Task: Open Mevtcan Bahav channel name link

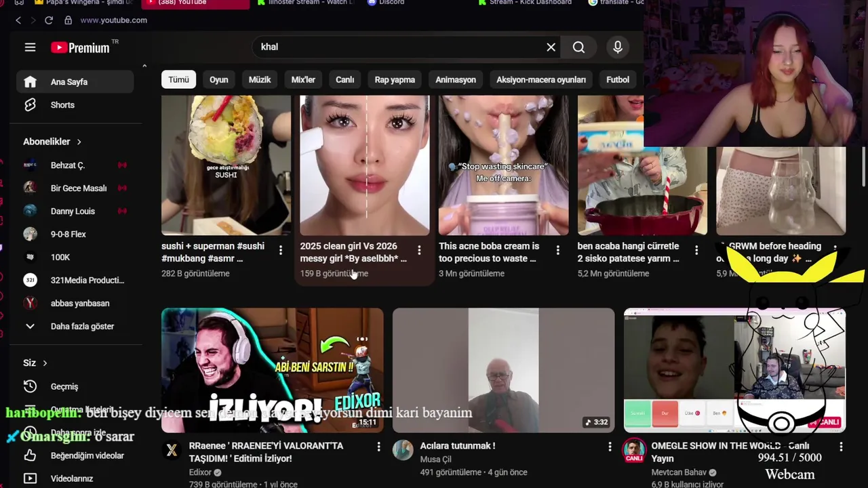Action: click(679, 472)
